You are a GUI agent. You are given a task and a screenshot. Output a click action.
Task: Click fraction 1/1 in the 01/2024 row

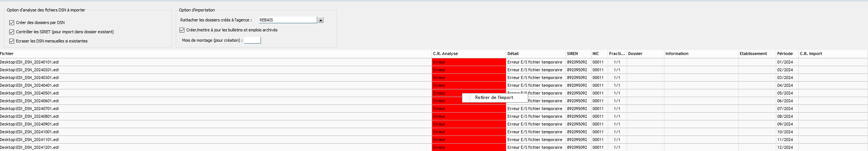tap(617, 62)
